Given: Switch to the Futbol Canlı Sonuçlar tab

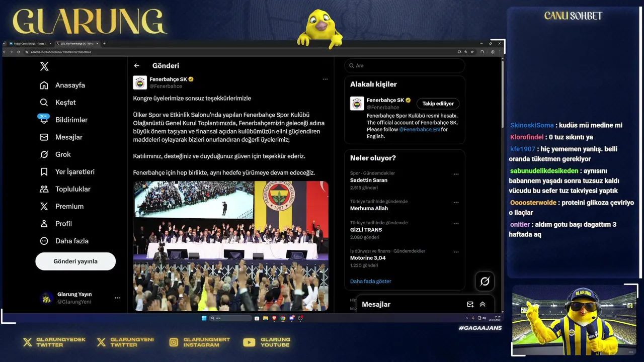Looking at the screenshot, I should [x=30, y=44].
